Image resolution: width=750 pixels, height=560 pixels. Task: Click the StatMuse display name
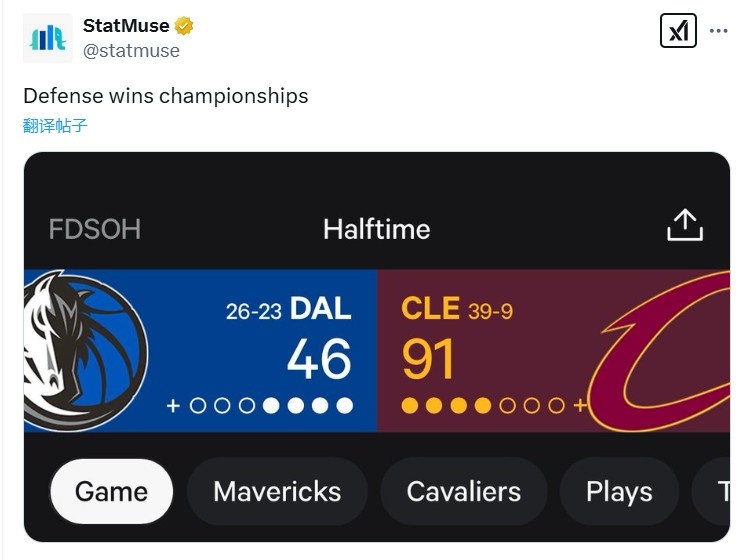pyautogui.click(x=126, y=26)
